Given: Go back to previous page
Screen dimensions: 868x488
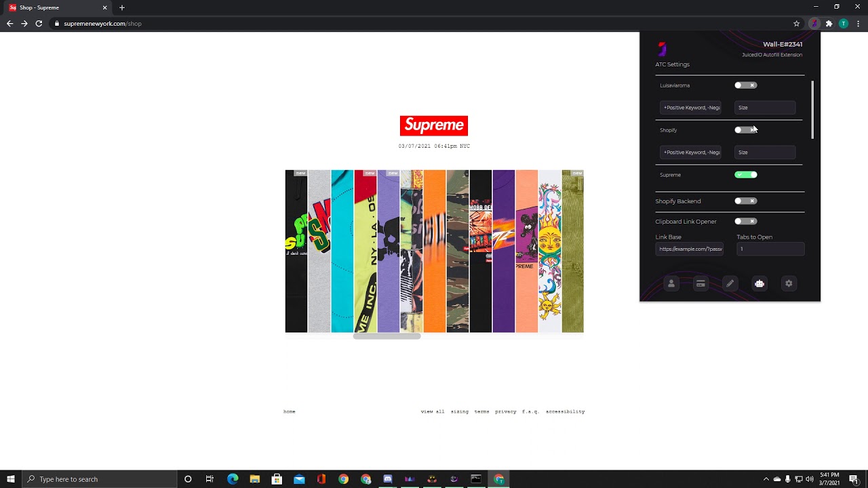Looking at the screenshot, I should 9,24.
